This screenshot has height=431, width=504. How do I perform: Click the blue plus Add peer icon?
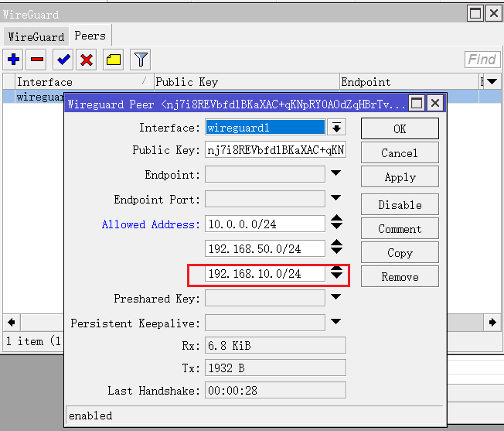point(13,60)
